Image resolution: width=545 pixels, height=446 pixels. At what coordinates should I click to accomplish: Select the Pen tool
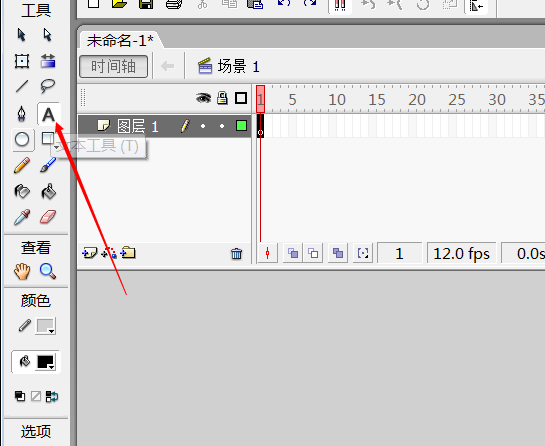(x=22, y=114)
